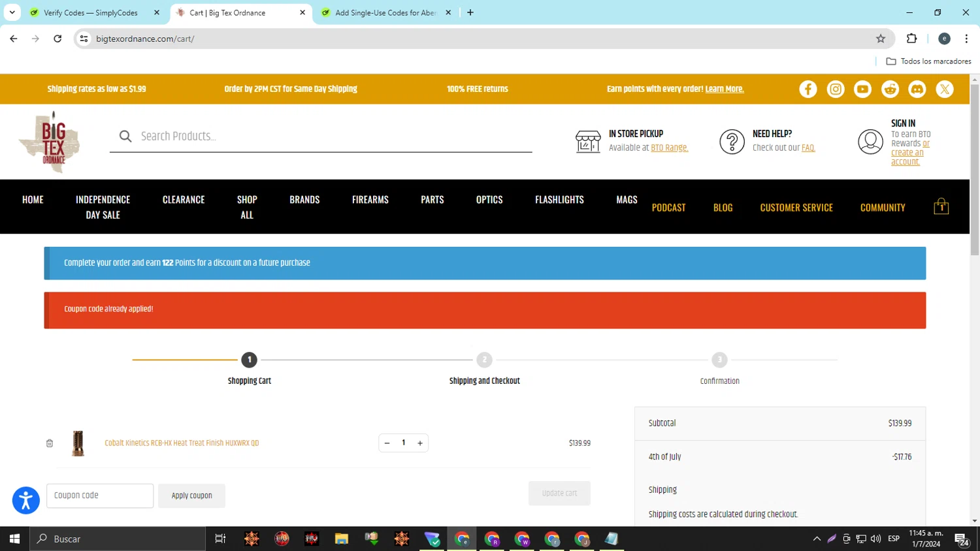This screenshot has width=980, height=551.
Task: Open the Community link
Action: pos(883,208)
